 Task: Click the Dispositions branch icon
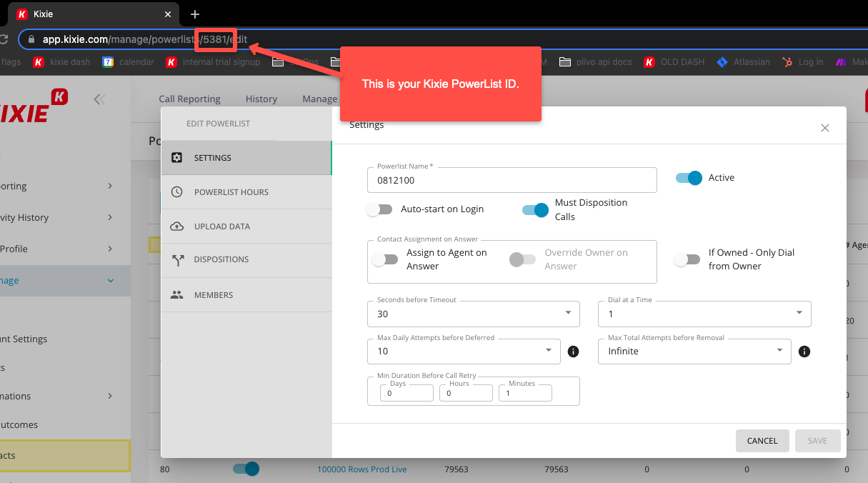click(177, 260)
